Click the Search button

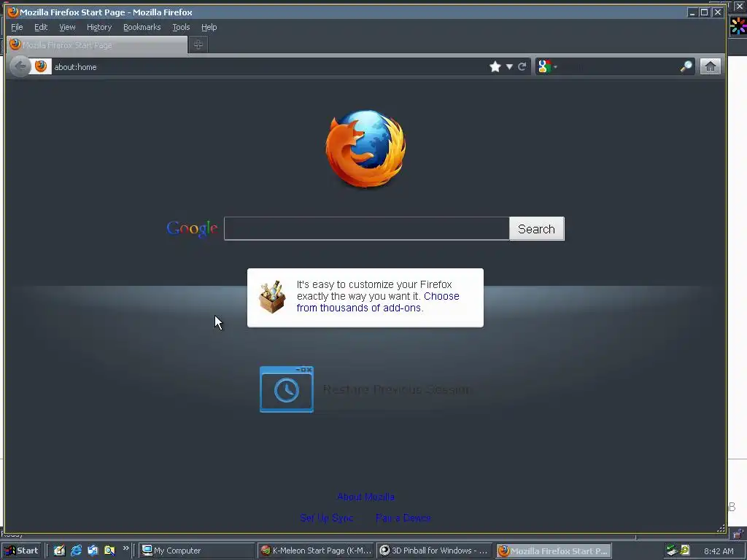coord(536,228)
